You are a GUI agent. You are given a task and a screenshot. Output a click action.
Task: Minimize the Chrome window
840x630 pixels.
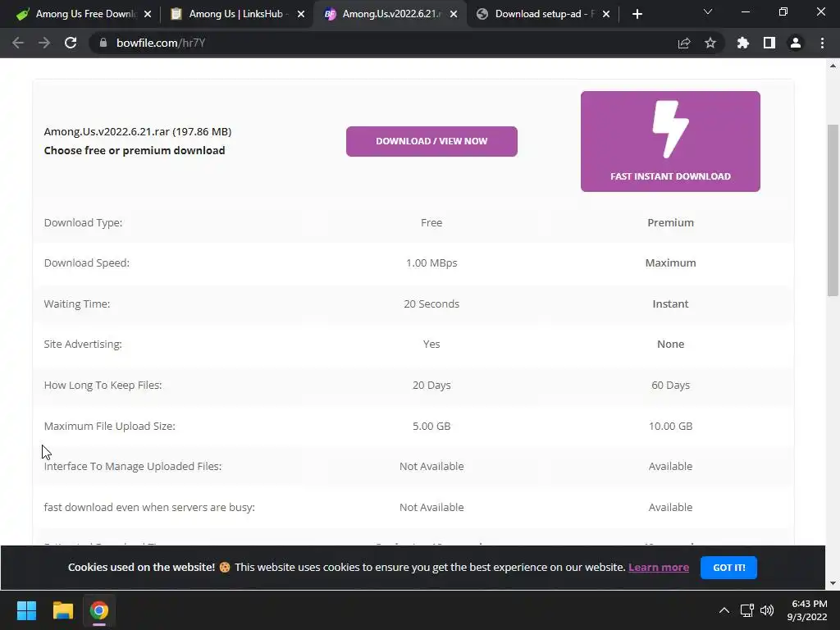(x=745, y=11)
